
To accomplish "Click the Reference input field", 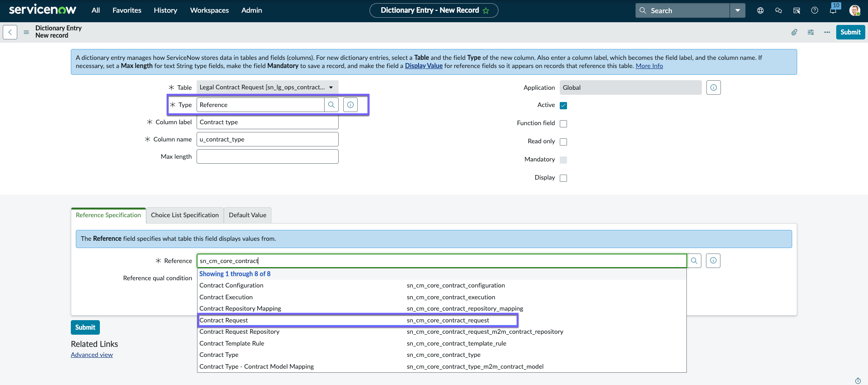I will (442, 261).
